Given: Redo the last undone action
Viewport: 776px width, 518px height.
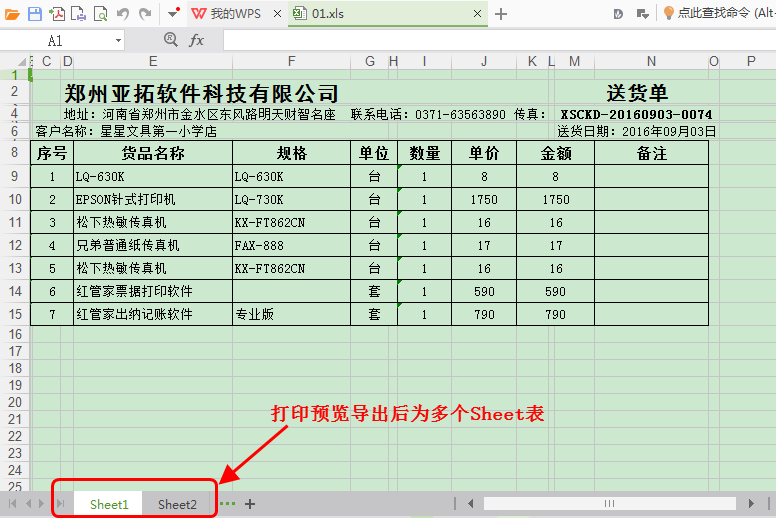Looking at the screenshot, I should click(x=145, y=14).
